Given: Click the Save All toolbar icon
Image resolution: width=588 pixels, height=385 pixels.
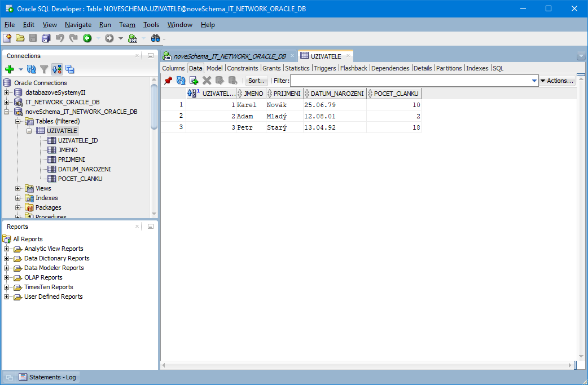Looking at the screenshot, I should [x=46, y=38].
